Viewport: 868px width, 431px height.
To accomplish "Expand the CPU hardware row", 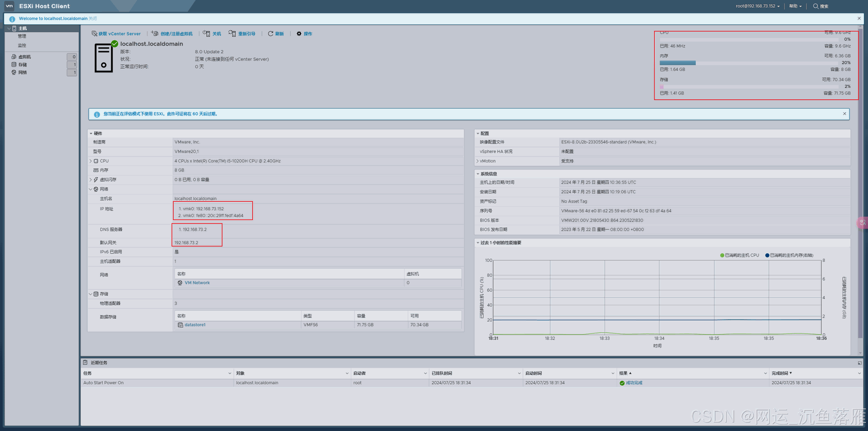I will click(x=91, y=161).
